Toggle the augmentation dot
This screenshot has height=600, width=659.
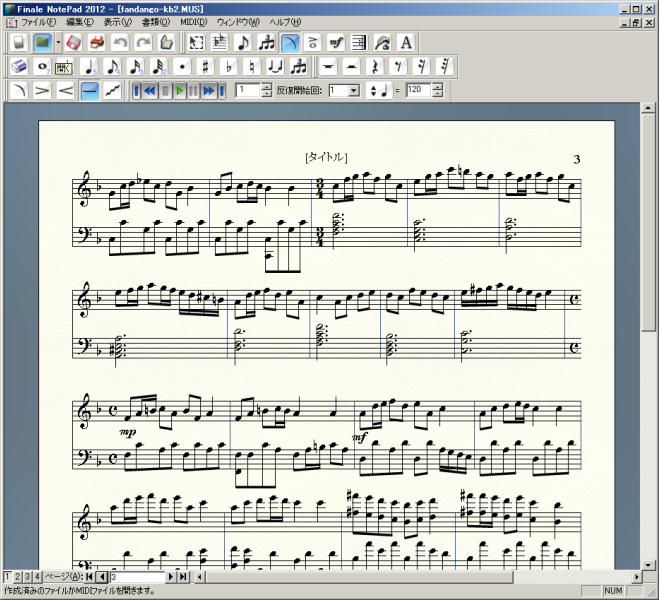point(182,66)
